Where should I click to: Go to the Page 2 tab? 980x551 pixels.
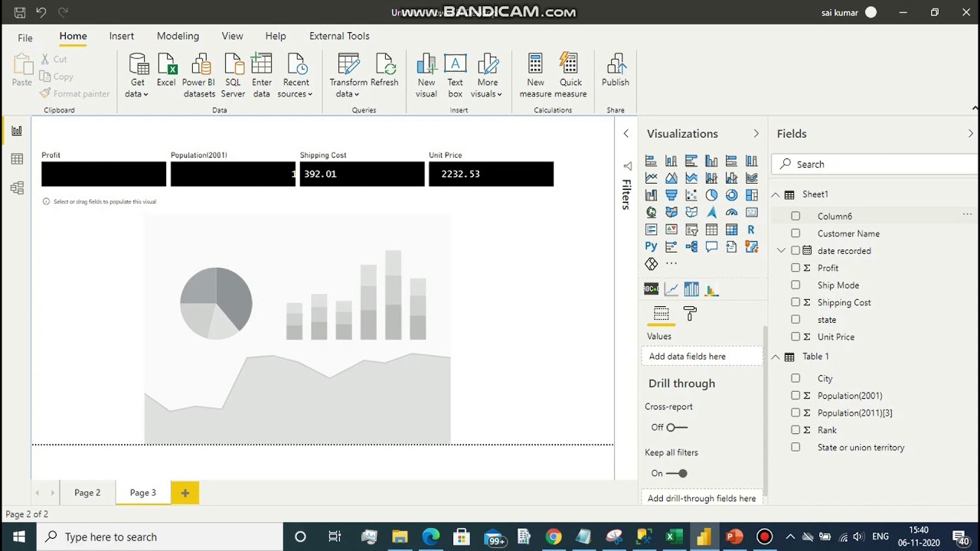[87, 493]
